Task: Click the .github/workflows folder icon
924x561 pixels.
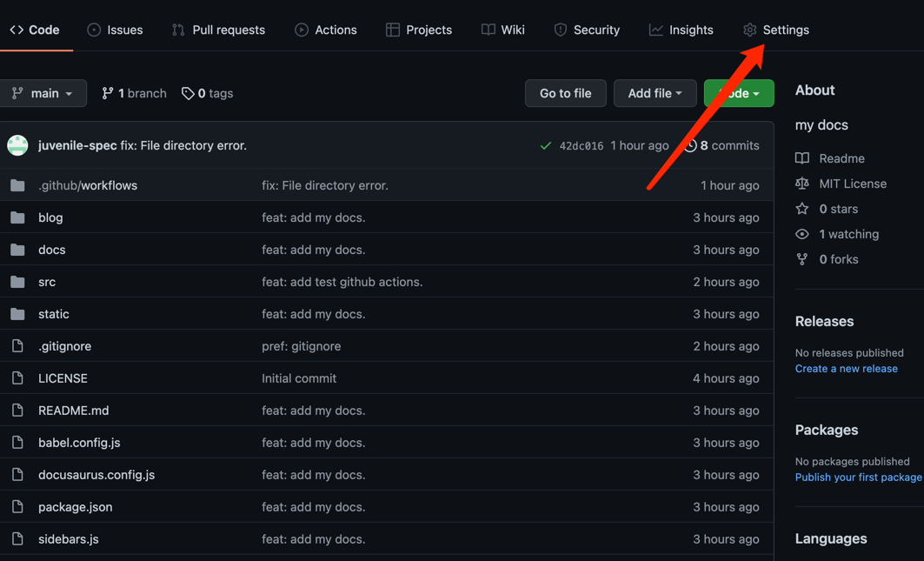Action: [x=17, y=185]
